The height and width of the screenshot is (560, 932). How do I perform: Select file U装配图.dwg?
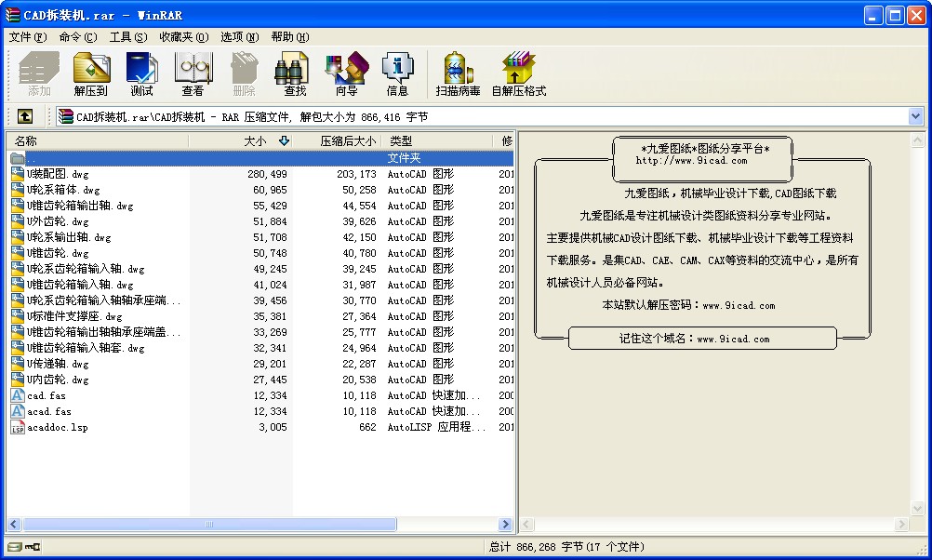coord(58,174)
